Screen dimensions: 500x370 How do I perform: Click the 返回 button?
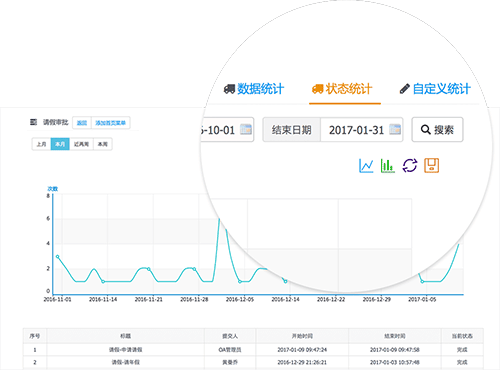[x=82, y=123]
